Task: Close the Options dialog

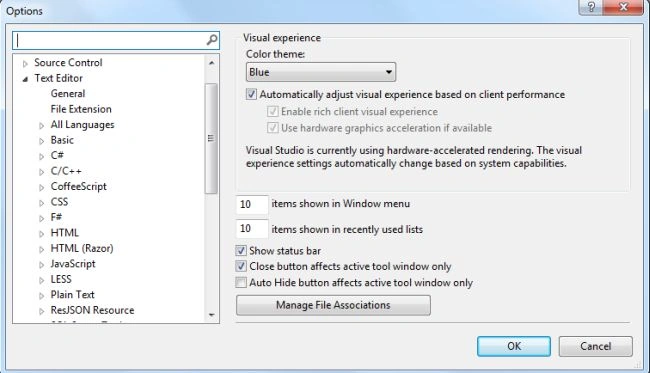Action: (623, 7)
